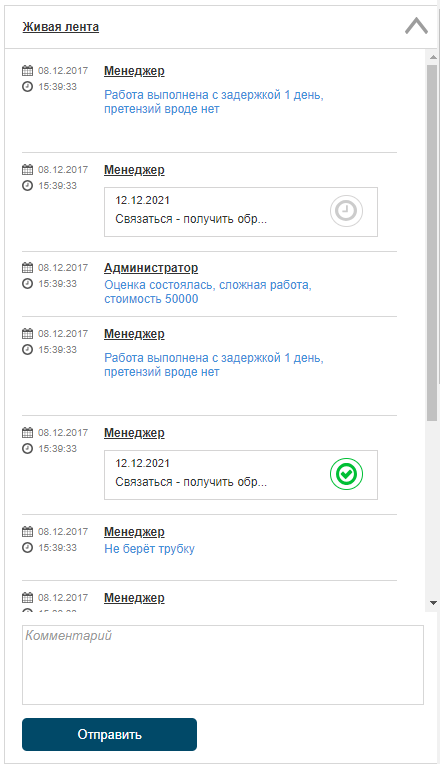Screen dimensions: 440x764
Task: Open first Менеджер author link at top
Action: coord(134,71)
